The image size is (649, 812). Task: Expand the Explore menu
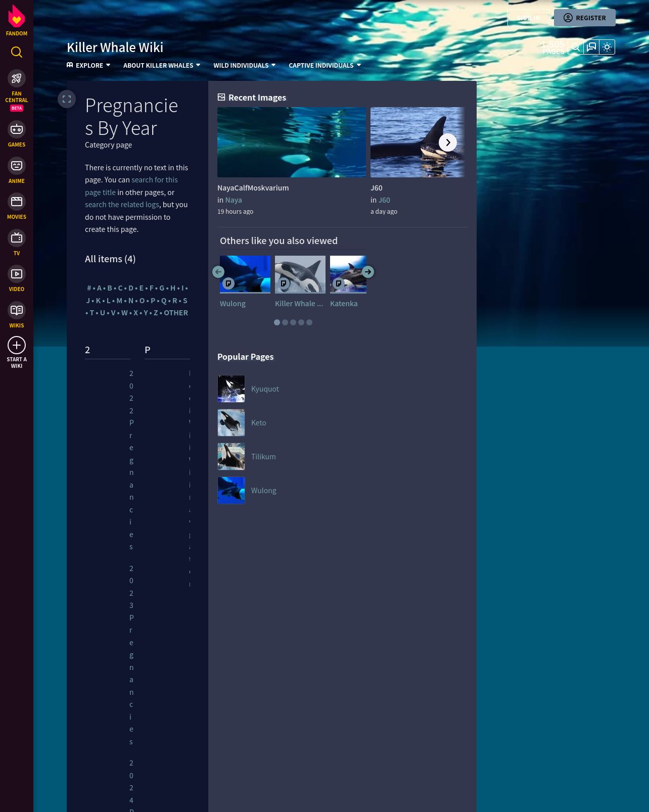click(88, 65)
